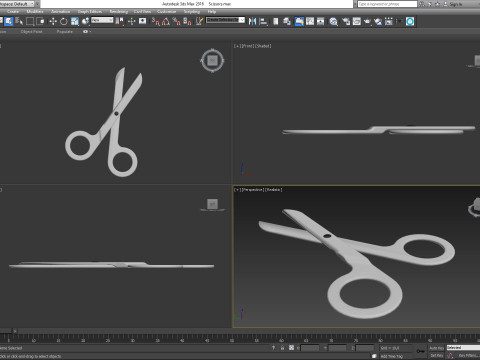The width and height of the screenshot is (480, 360).
Task: Toggle Angle Snap
Action: coord(166,22)
